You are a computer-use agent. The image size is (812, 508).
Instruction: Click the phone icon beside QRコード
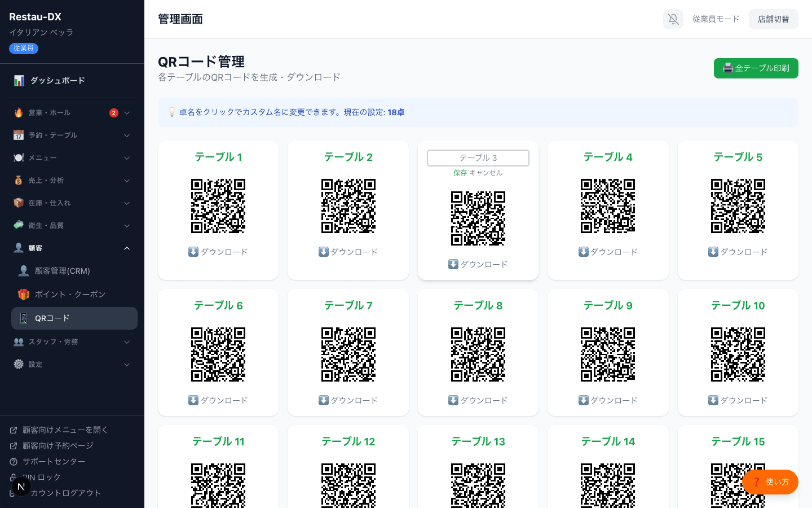(24, 318)
